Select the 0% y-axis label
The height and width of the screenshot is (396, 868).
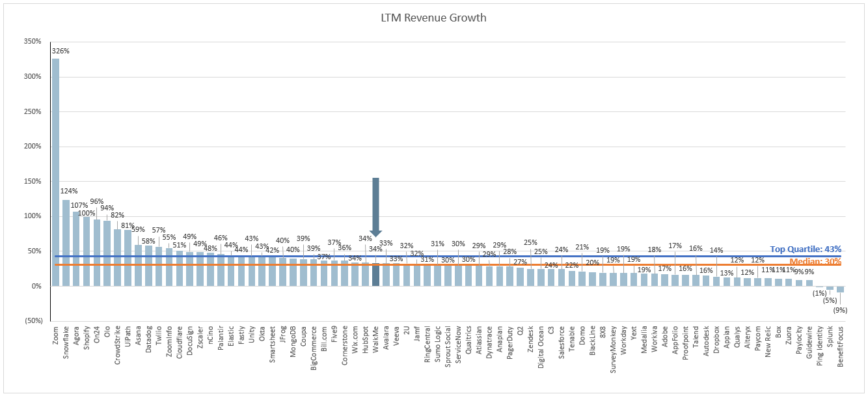(x=36, y=286)
